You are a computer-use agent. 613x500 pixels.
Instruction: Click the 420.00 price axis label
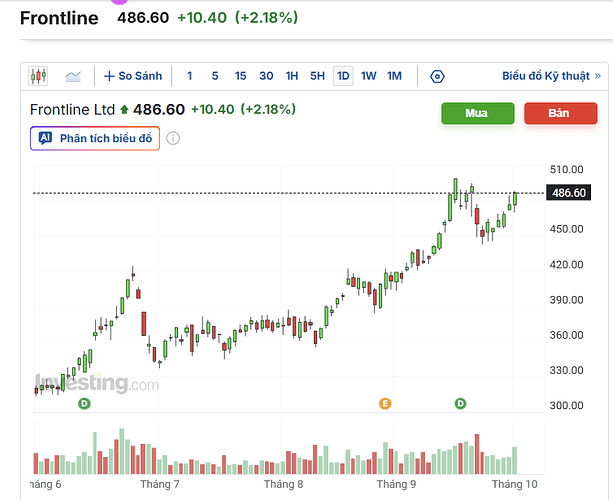point(566,265)
